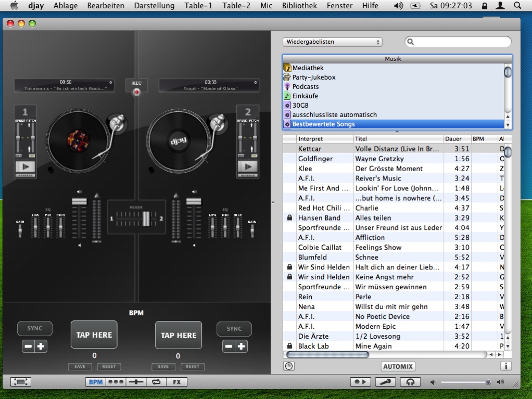Select the three-dots cue points panel tab
The height and width of the screenshot is (399, 532).
tap(116, 382)
